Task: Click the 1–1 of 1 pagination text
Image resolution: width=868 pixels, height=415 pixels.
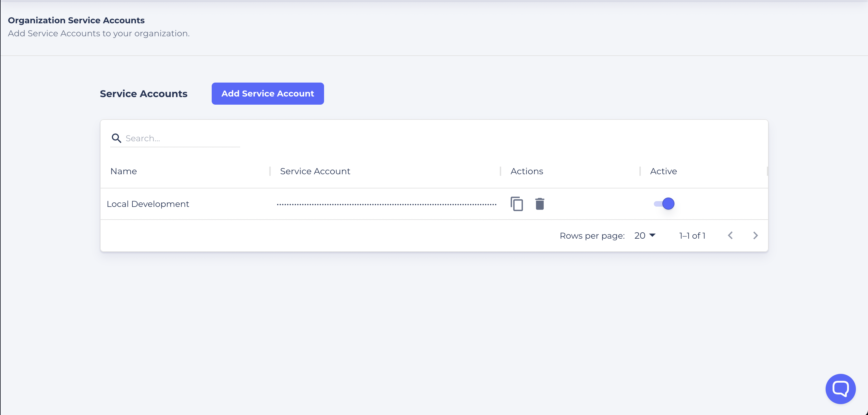Action: [692, 236]
